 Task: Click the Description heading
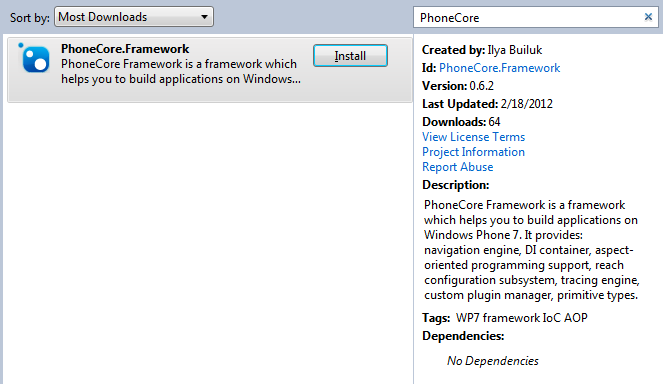click(x=455, y=185)
